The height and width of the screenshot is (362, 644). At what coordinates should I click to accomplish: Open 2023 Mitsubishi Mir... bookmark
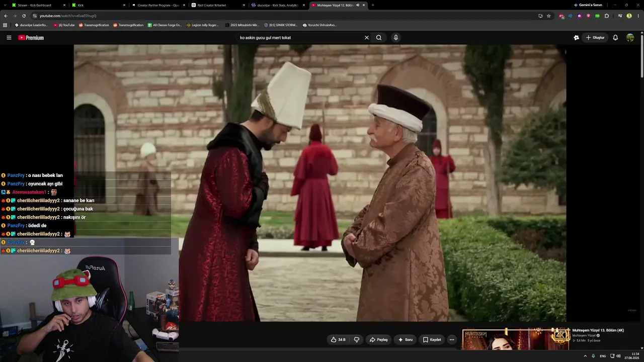click(x=242, y=25)
